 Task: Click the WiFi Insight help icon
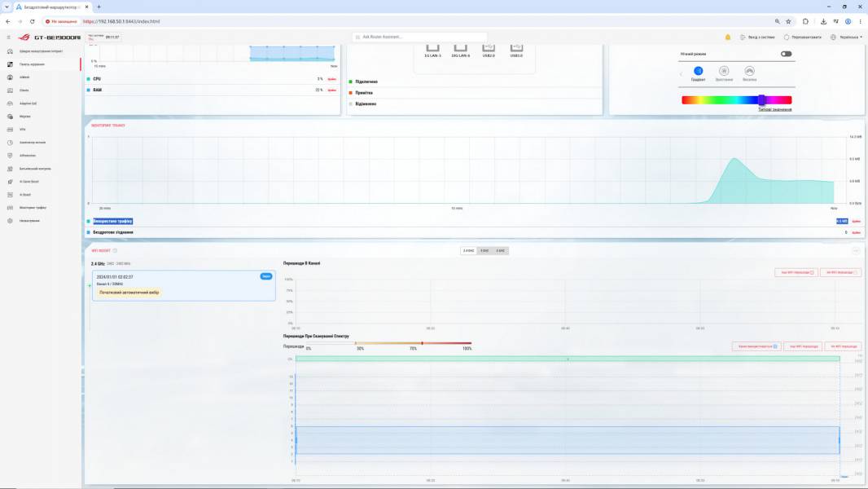tap(115, 251)
